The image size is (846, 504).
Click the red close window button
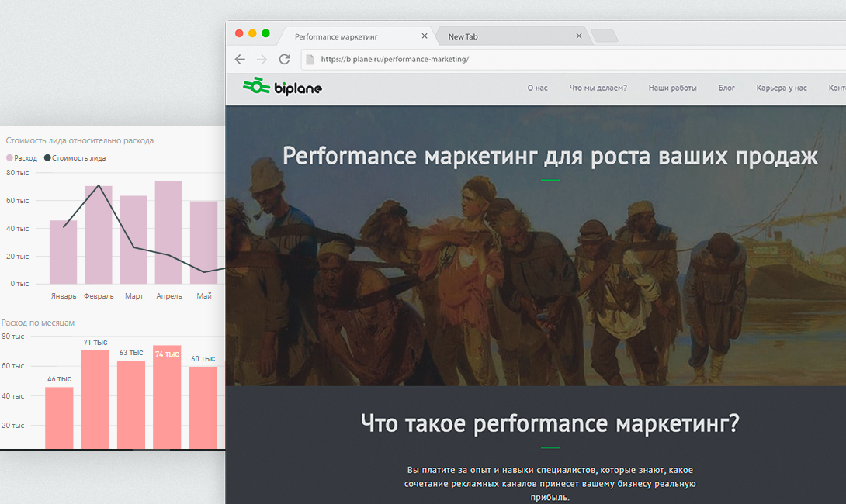(239, 33)
